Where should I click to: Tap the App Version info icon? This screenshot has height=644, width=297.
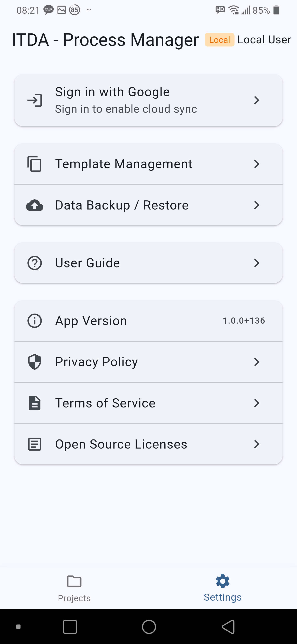(x=34, y=321)
